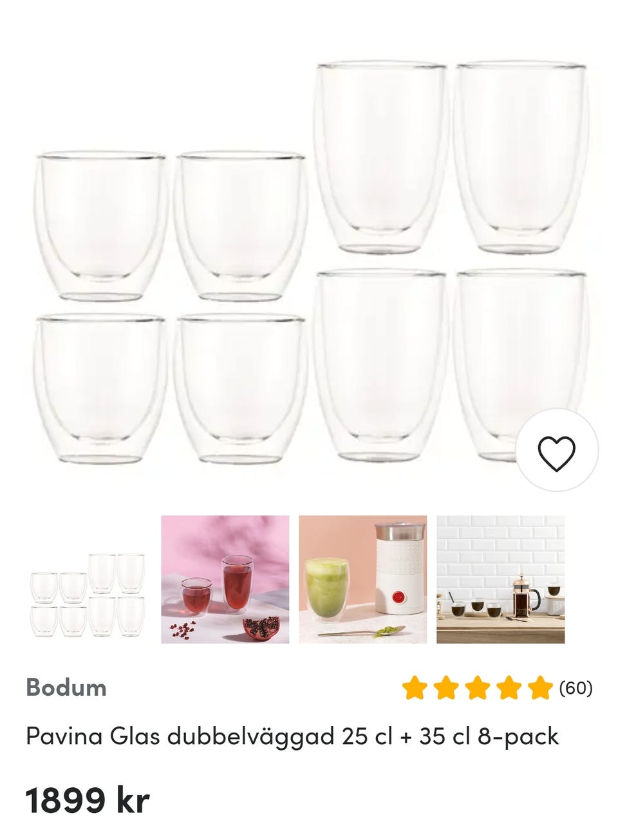The image size is (618, 840).
Task: Select the pink background red drink thumbnail
Action: pos(225,579)
